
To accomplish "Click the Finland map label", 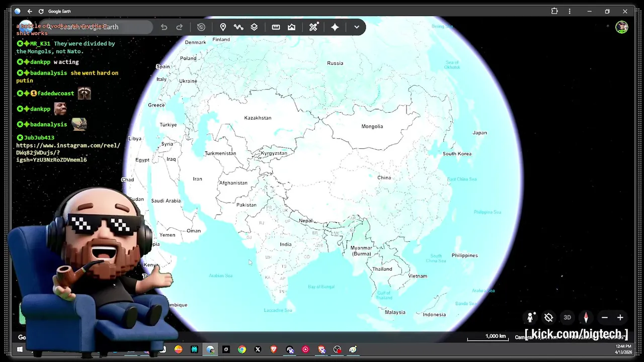I will click(221, 40).
